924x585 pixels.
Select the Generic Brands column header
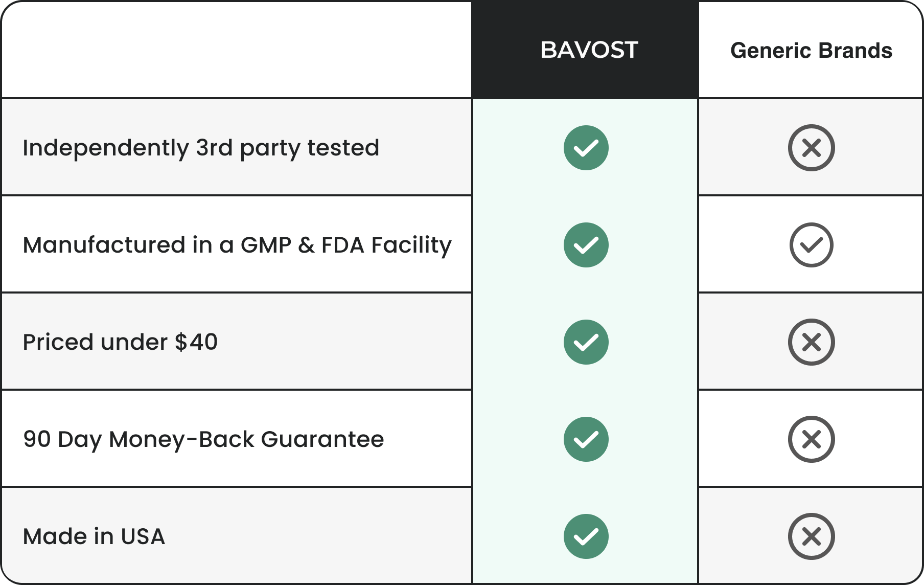pos(811,50)
